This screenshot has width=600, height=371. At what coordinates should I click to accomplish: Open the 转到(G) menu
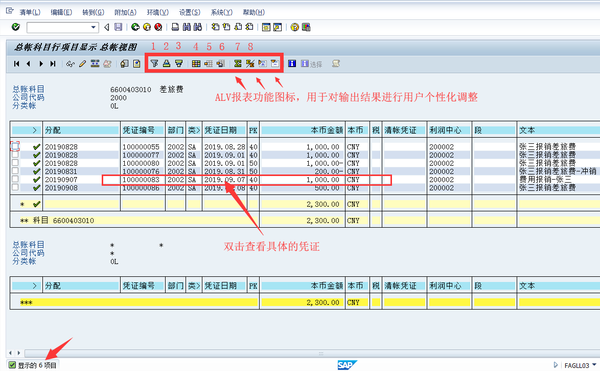(93, 12)
